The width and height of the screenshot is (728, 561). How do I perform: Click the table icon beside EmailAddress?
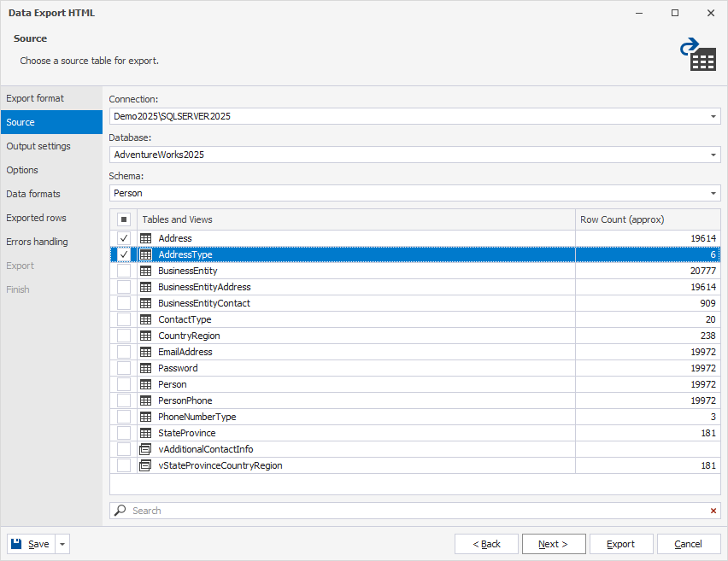coord(146,352)
